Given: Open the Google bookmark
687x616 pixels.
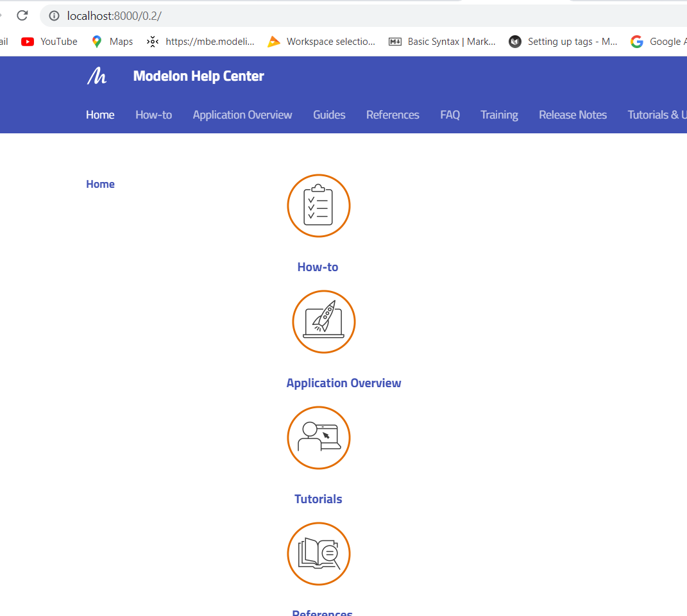Looking at the screenshot, I should [658, 42].
